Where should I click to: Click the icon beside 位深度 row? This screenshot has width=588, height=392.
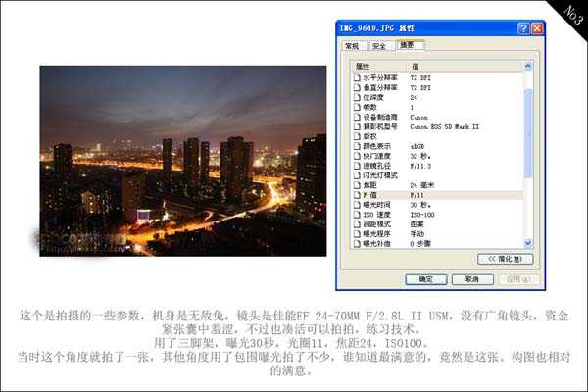coord(357,97)
